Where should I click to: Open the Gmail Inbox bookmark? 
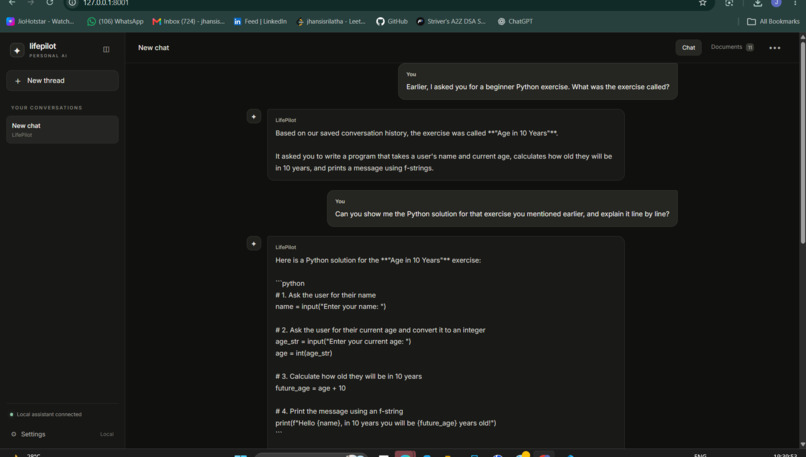[x=189, y=21]
